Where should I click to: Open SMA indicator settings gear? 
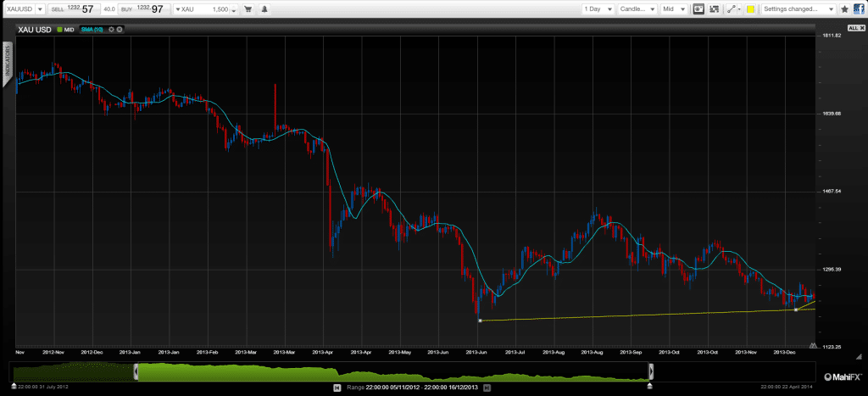coord(111,29)
